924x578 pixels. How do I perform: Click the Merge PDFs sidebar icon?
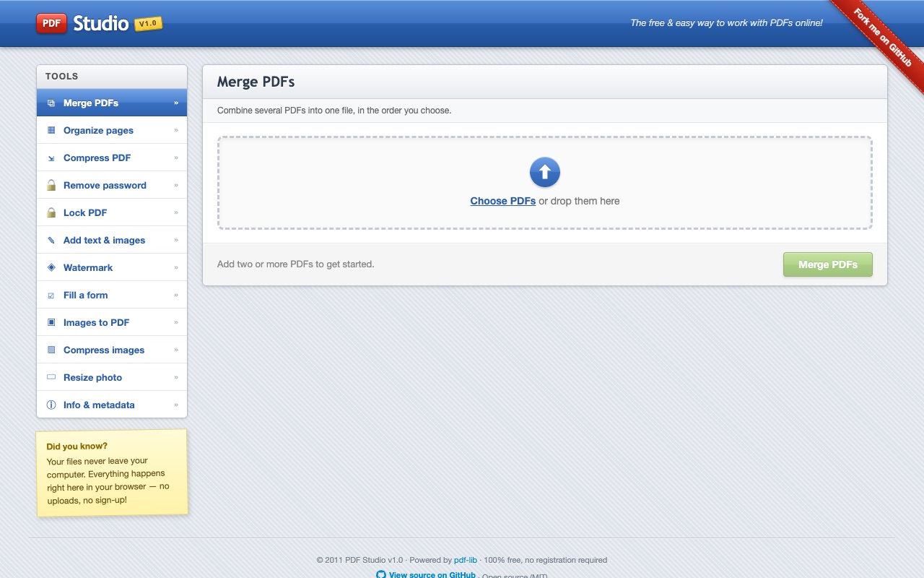coord(51,103)
